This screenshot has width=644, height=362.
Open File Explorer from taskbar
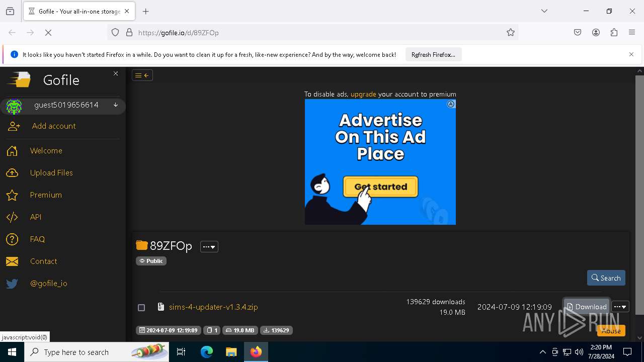point(231,352)
